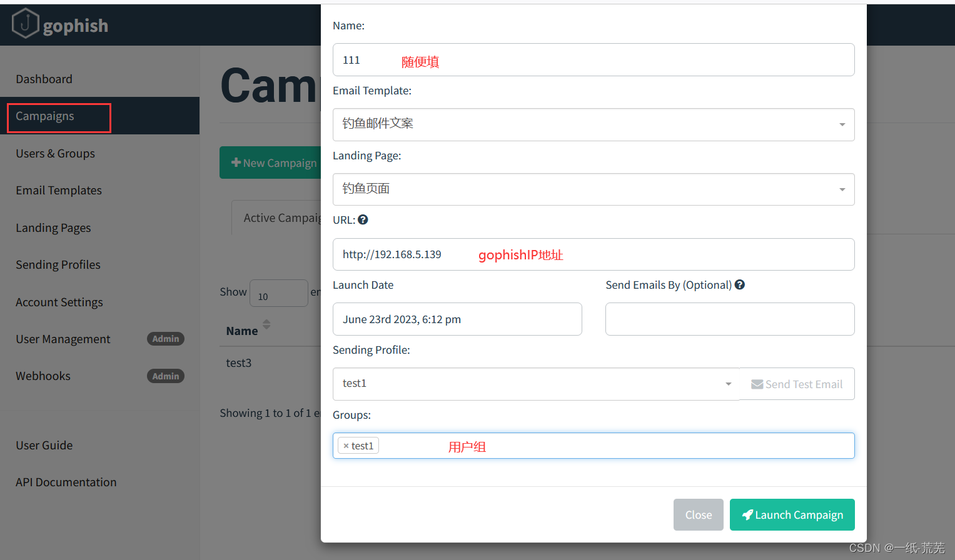Viewport: 955px width, 560px height.
Task: Open Sending Profiles section
Action: pos(58,264)
